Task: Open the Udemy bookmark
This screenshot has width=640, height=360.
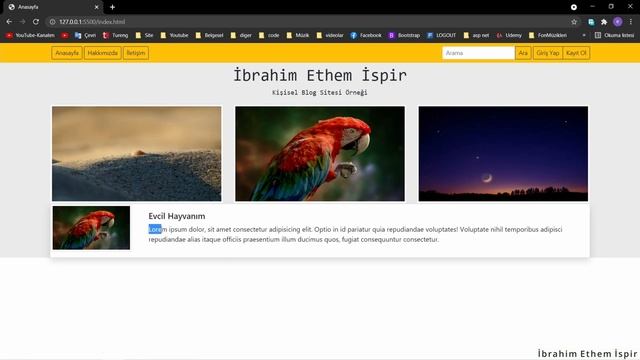Action: (x=509, y=36)
